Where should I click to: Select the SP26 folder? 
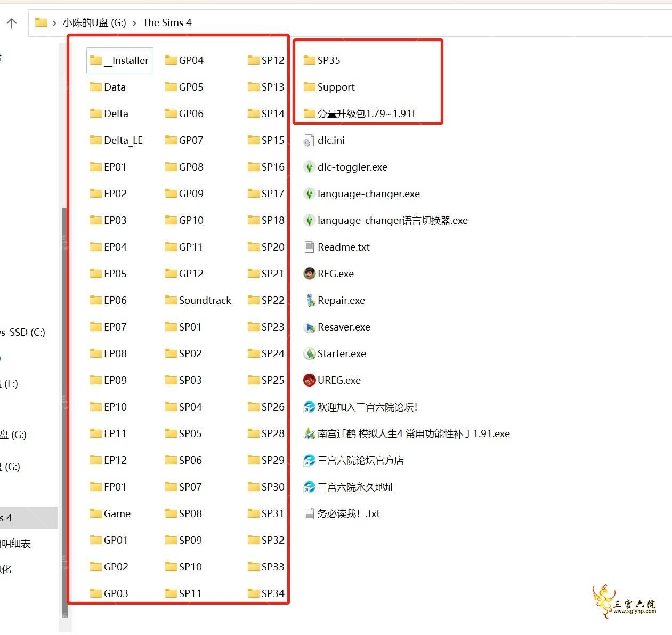[266, 407]
